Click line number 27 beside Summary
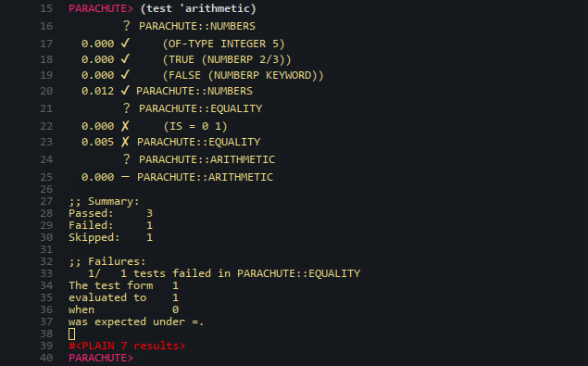The width and height of the screenshot is (588, 366). (46, 201)
